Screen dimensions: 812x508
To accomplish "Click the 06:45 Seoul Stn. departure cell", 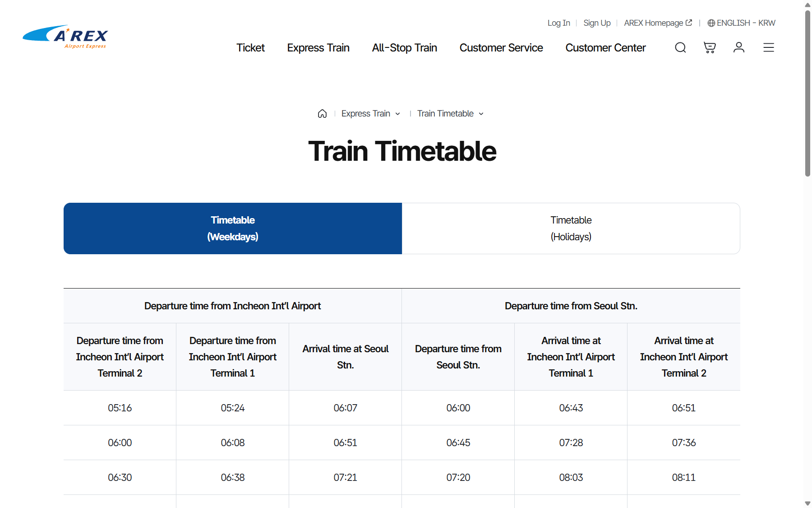I will [458, 443].
